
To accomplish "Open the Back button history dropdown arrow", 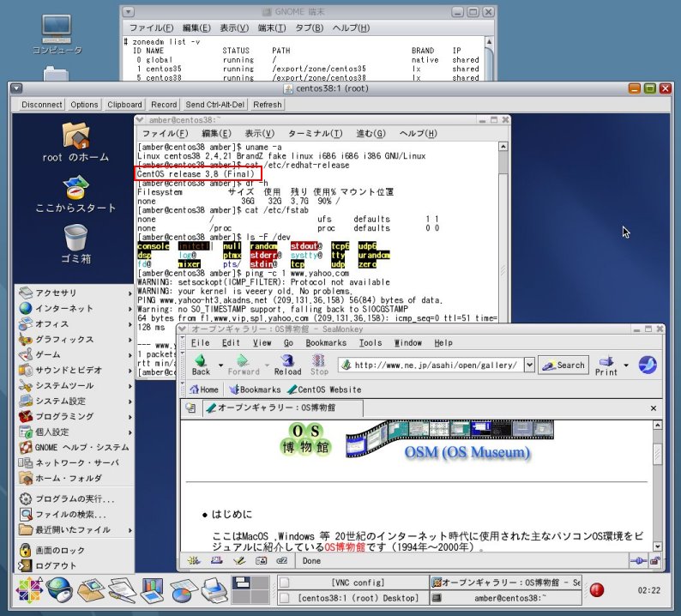I will [x=220, y=365].
